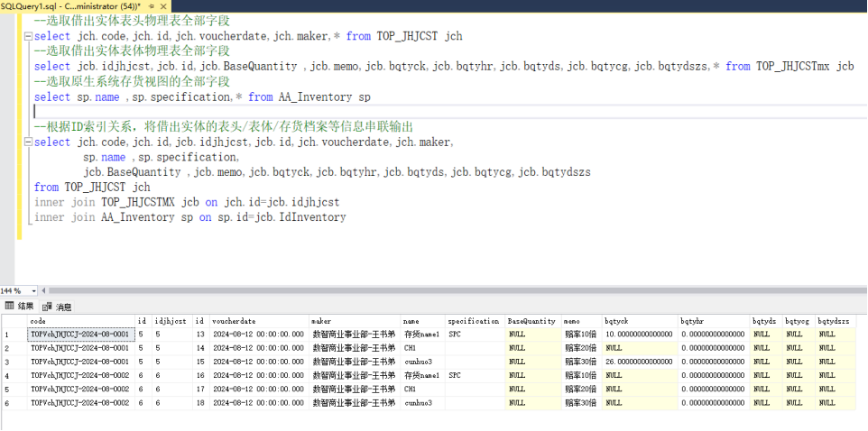868x431 pixels.
Task: Select result row 4 via row number
Action: pos(14,376)
